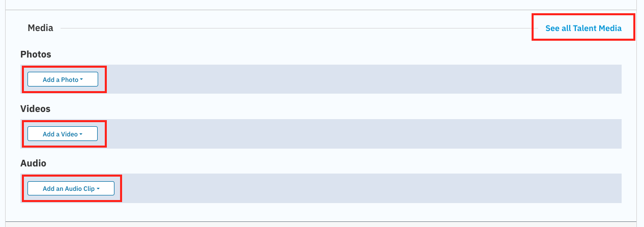Click the word Talent in the top-right link
Screen dimensions: 644x227
pyautogui.click(x=584, y=29)
